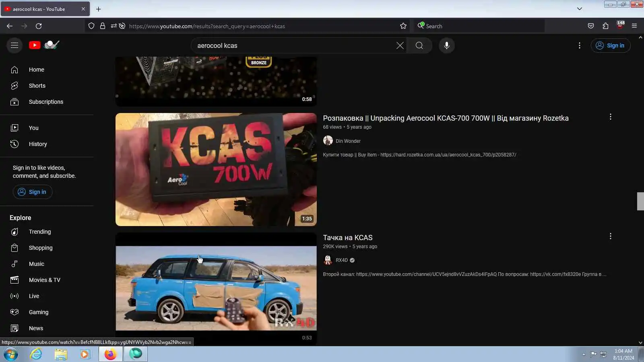644x362 pixels.
Task: Submit search with magnifier button
Action: (x=419, y=45)
